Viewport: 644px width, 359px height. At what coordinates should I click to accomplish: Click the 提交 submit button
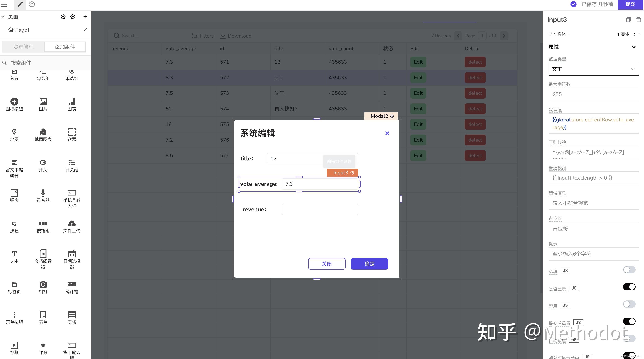pos(630,4)
